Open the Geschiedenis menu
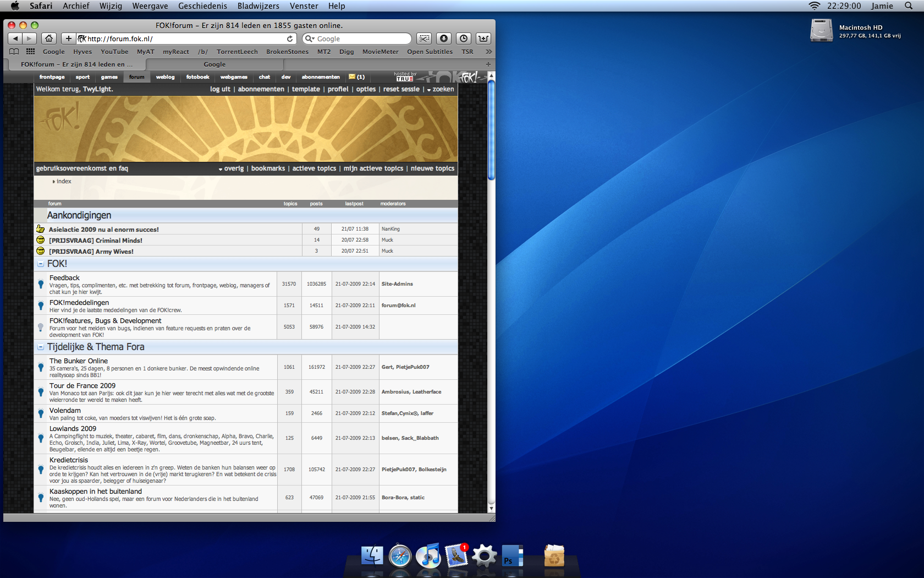 coord(202,6)
